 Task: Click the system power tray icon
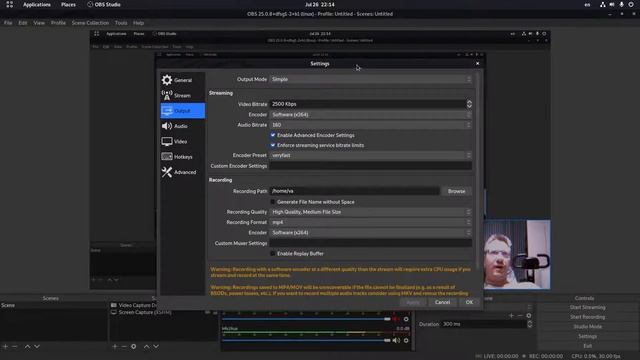pos(631,4)
